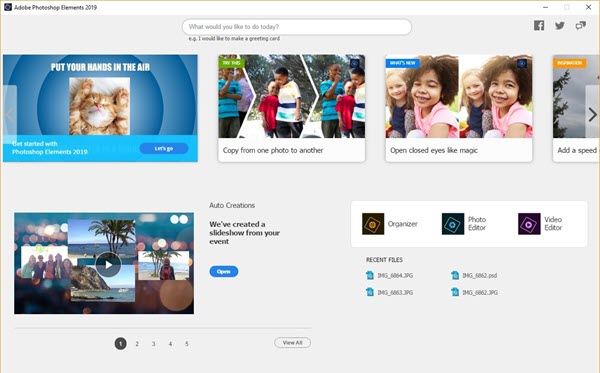600x373 pixels.
Task: Launch the Video Editor icon
Action: pyautogui.click(x=529, y=224)
